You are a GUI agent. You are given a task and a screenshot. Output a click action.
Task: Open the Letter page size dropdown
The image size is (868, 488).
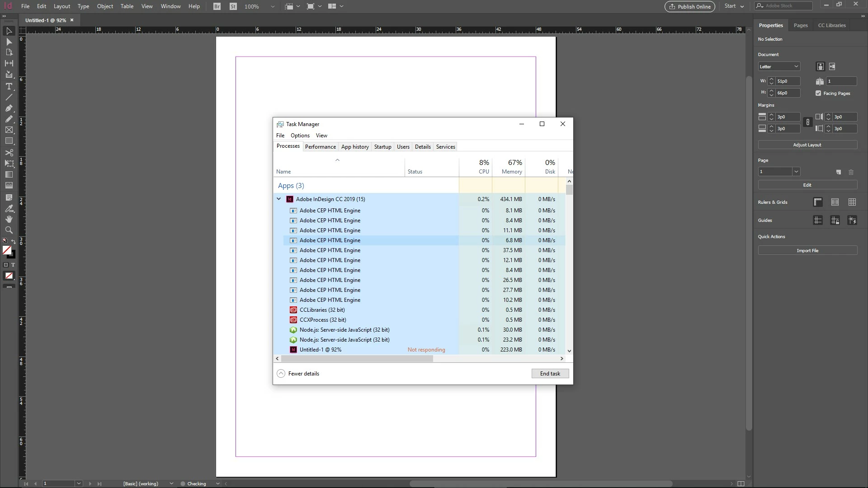pos(779,66)
